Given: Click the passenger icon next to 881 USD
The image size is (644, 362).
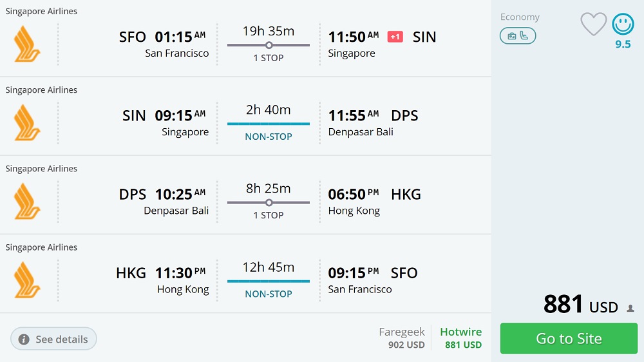Looking at the screenshot, I should tap(630, 309).
